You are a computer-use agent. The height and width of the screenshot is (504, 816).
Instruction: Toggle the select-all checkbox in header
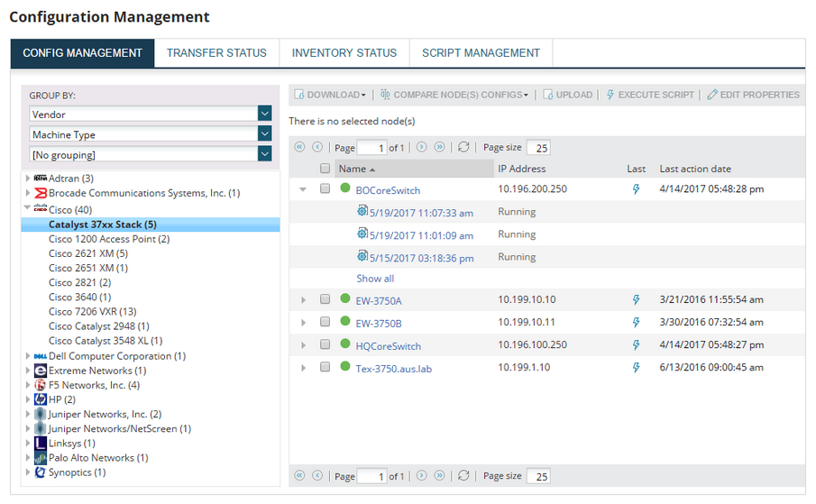click(325, 168)
